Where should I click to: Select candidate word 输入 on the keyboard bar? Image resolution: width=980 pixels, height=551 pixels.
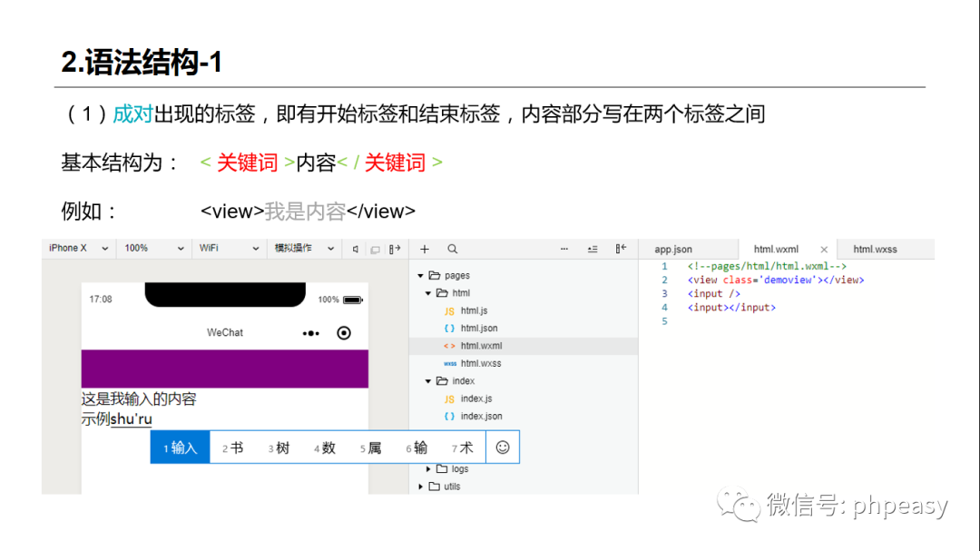(x=180, y=447)
